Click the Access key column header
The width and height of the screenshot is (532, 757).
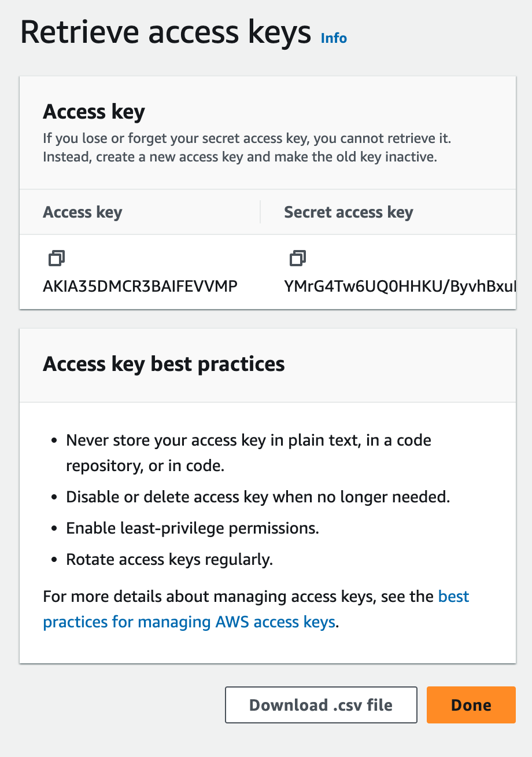point(83,212)
